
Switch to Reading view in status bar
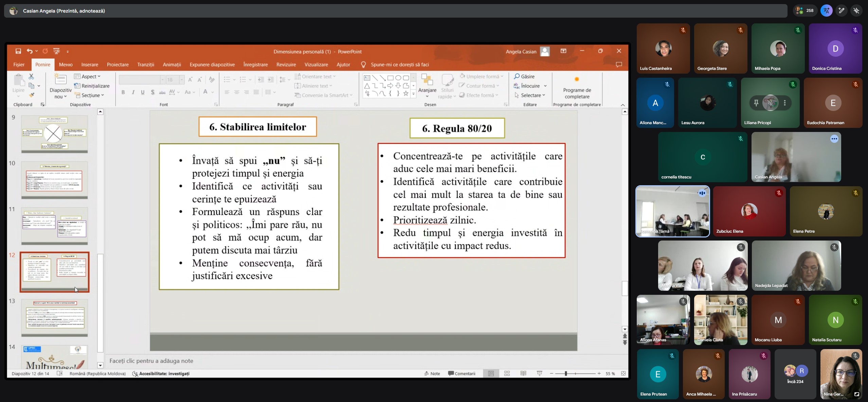[x=523, y=374]
